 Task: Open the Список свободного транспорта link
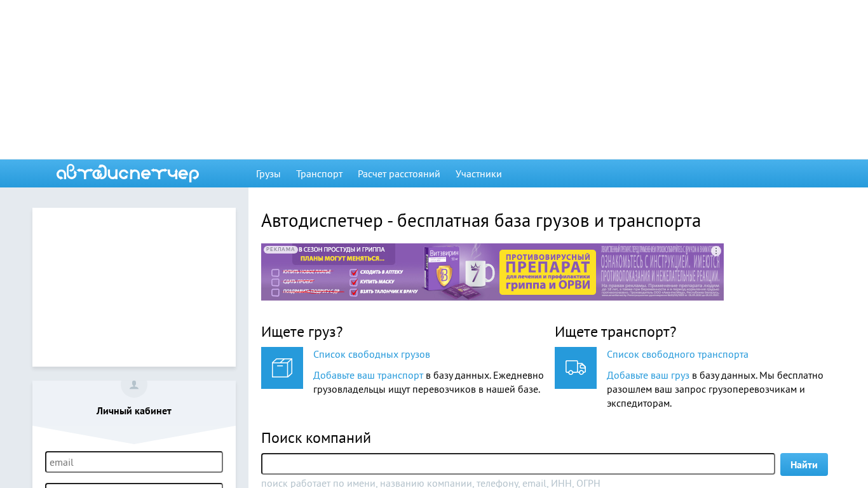[677, 355]
